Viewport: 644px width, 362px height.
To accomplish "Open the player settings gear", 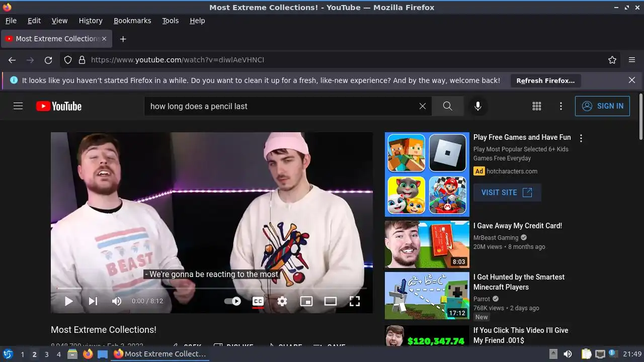I will 282,301.
